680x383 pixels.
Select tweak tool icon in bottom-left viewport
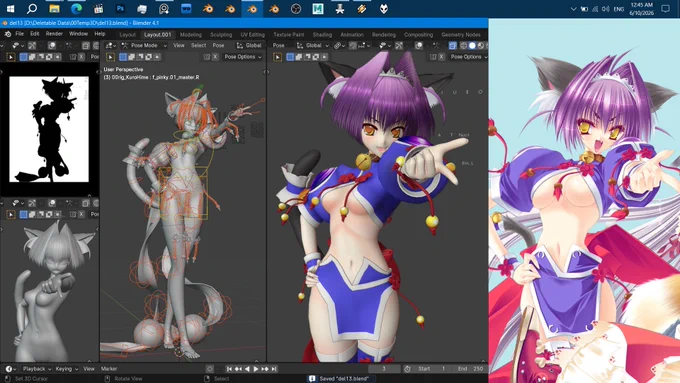(11, 214)
